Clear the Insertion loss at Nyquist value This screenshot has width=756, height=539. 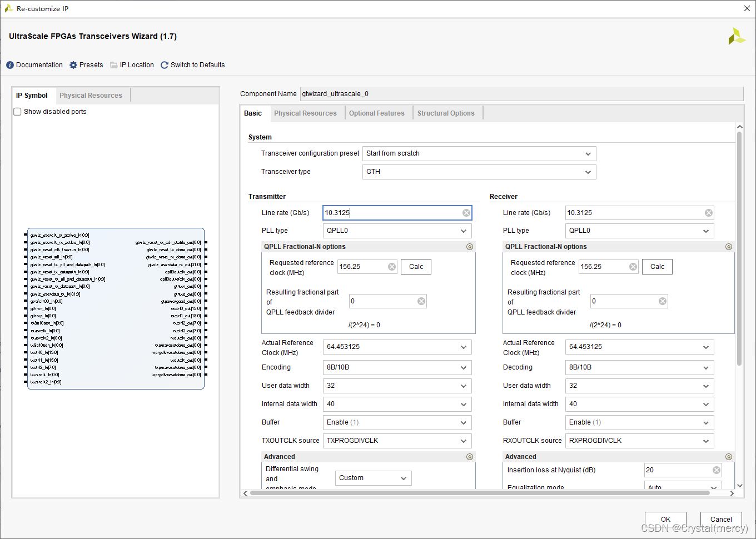coord(717,470)
